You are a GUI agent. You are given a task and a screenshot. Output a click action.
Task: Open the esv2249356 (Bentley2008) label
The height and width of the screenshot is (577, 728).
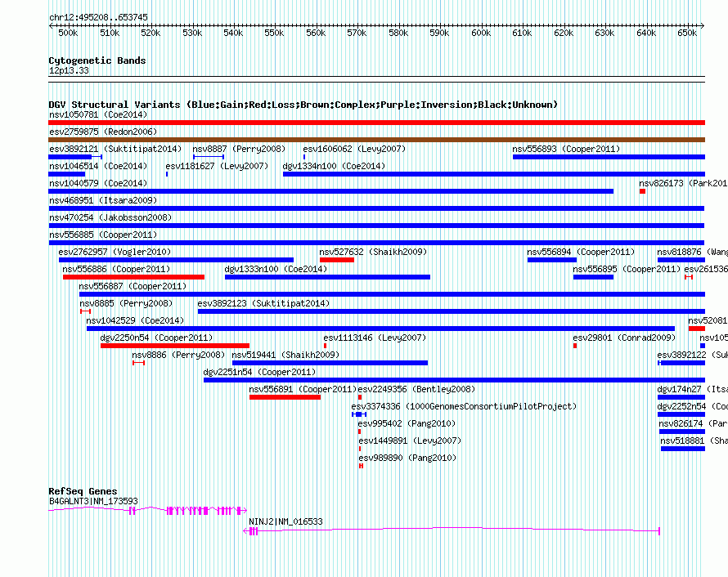[x=416, y=389]
